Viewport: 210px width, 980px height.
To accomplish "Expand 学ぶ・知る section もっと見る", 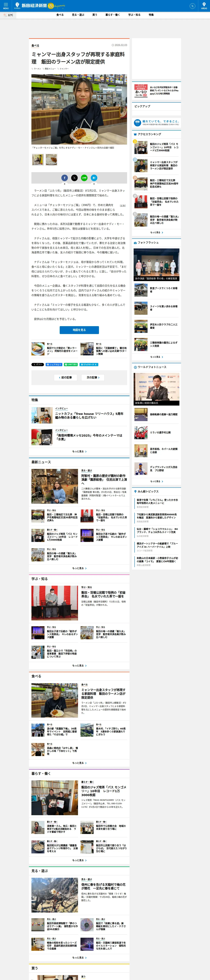I will 79,666.
